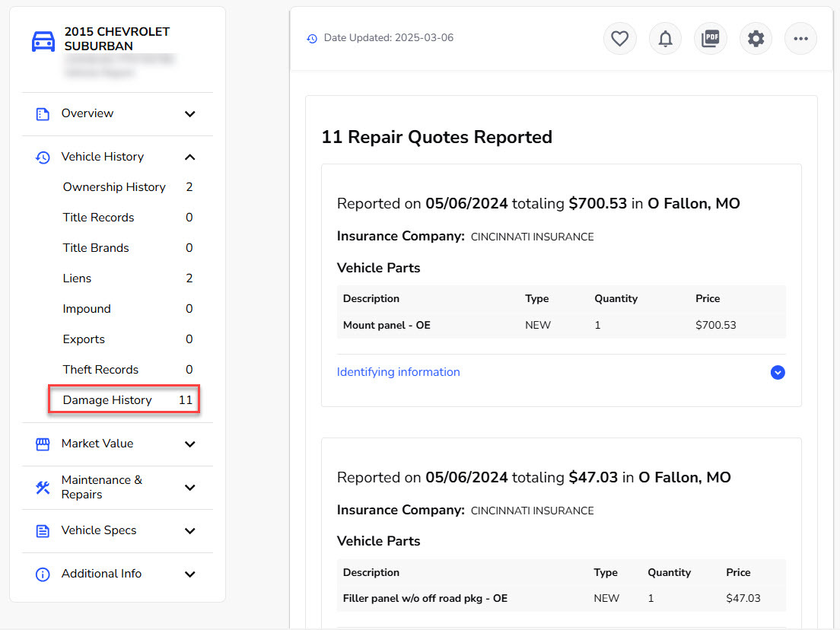Image resolution: width=840 pixels, height=630 pixels.
Task: Download the report via PDF icon
Action: click(711, 39)
